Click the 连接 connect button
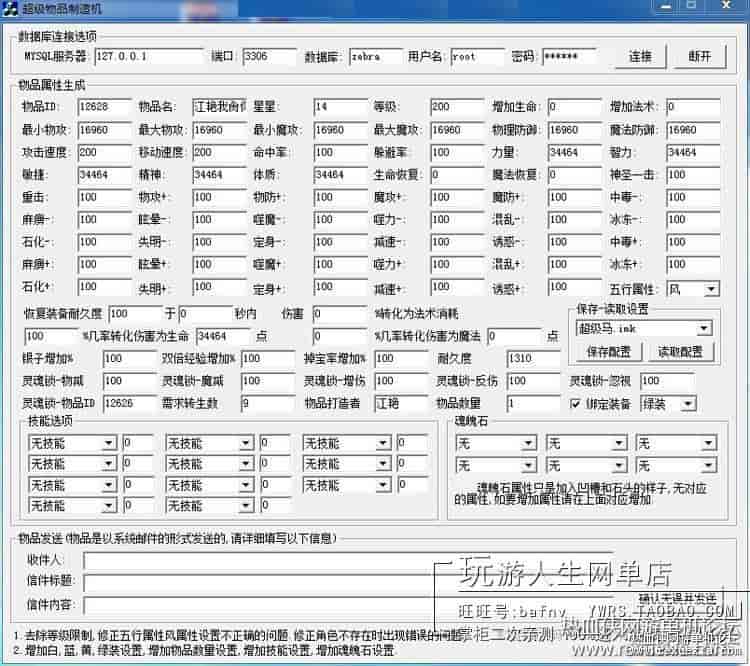The width and height of the screenshot is (750, 666). [640, 56]
